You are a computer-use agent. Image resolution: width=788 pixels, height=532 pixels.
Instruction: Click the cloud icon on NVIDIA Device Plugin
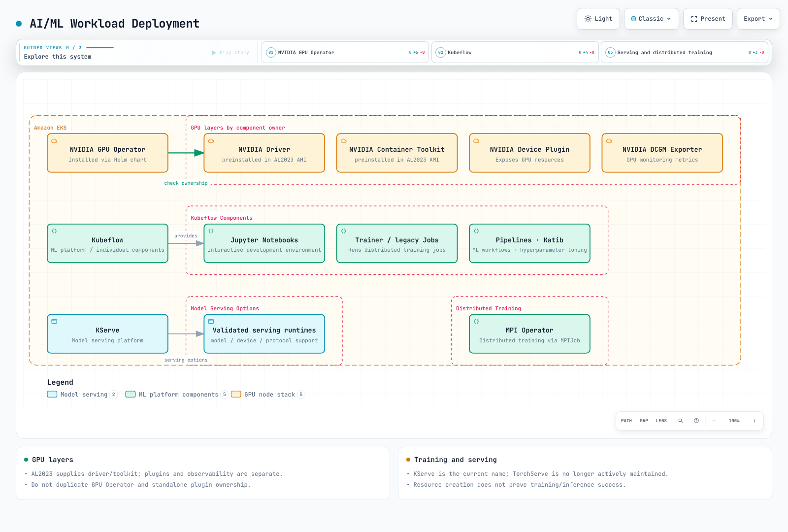coord(476,141)
